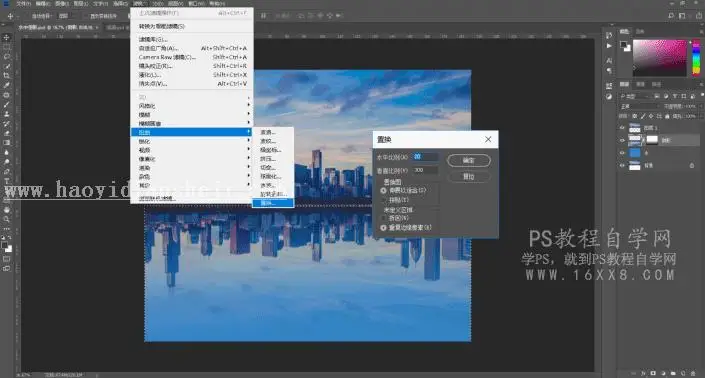
Task: Select the Zoom magnifier tool
Action: [7, 219]
